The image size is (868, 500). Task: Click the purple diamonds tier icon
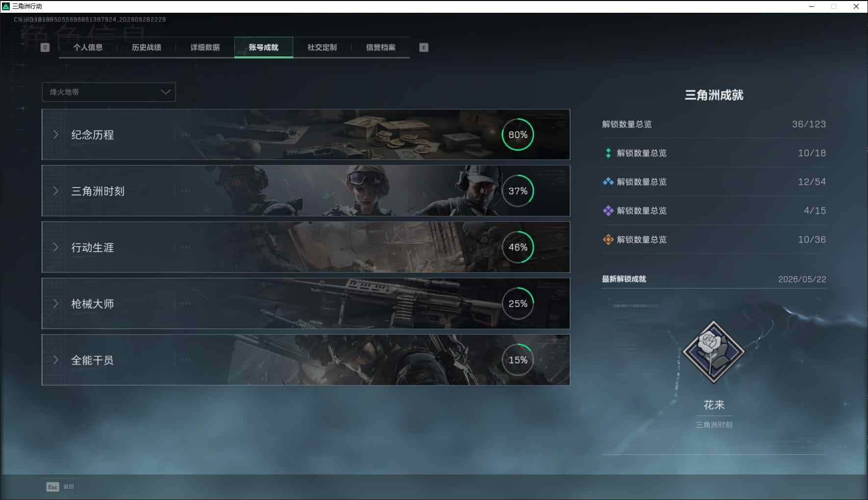(x=608, y=211)
